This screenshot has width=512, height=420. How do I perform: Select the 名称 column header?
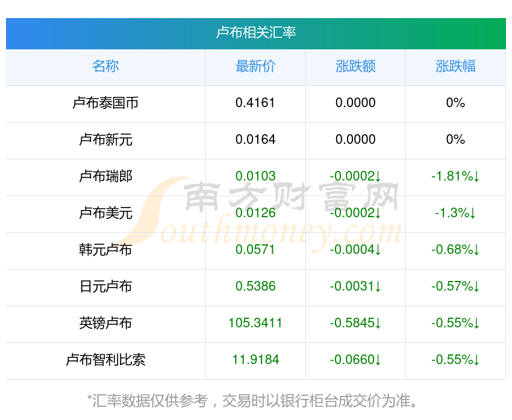105,66
